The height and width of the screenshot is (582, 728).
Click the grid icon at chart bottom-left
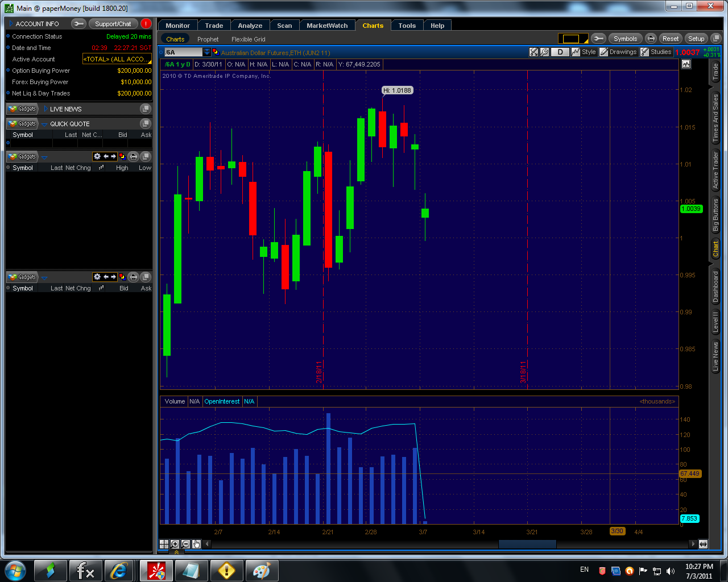click(164, 544)
